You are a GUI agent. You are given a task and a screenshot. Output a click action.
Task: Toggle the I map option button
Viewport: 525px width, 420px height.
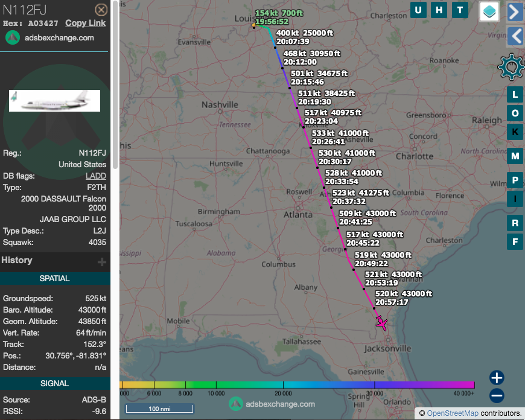click(x=515, y=199)
